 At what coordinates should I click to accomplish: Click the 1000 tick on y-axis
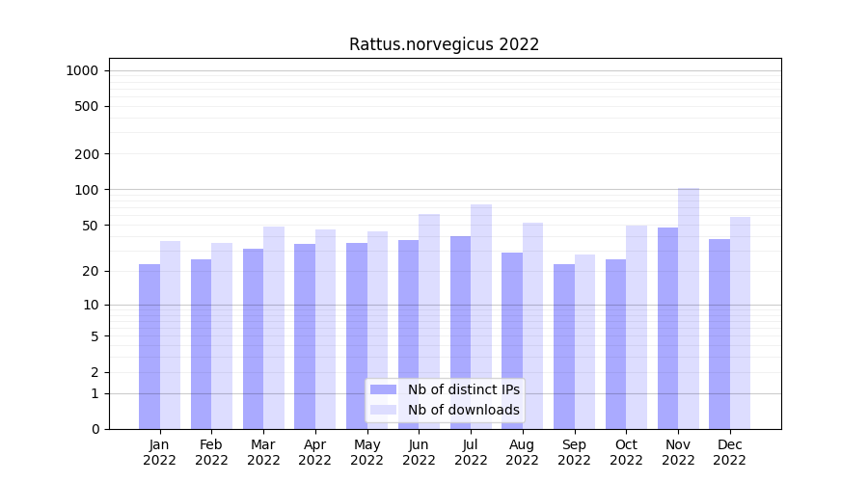click(82, 70)
